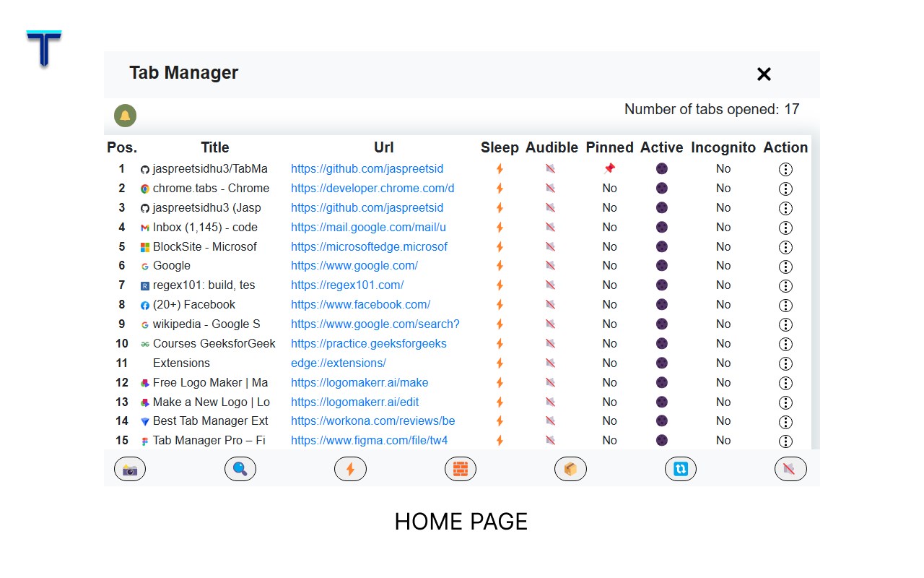Image resolution: width=924 pixels, height=578 pixels.
Task: Click active circle icon for Tab Manager Pro row
Action: click(x=661, y=440)
